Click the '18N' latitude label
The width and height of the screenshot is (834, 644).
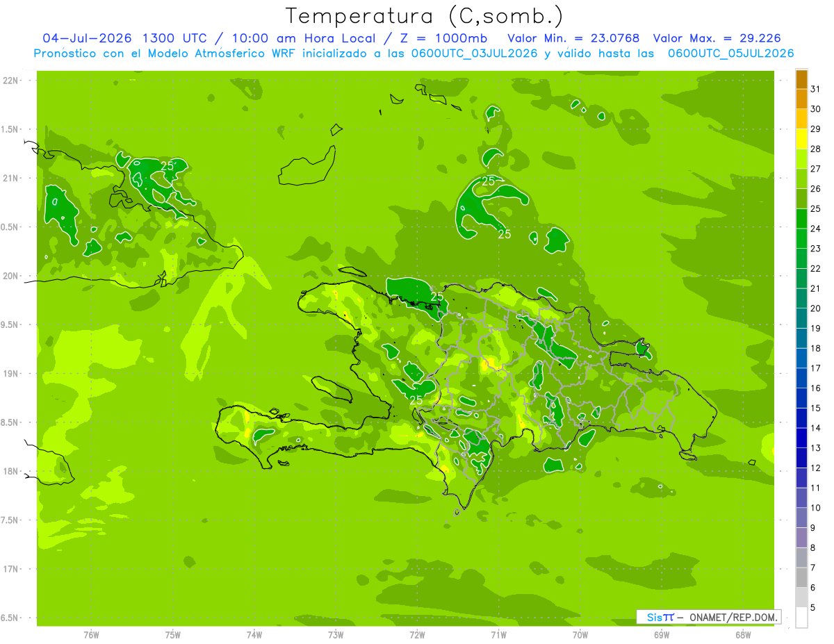tap(10, 471)
